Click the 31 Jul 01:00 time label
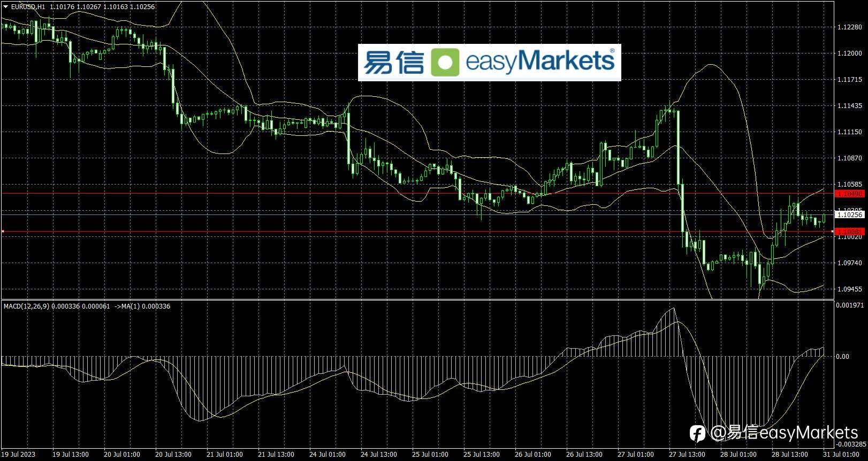Screen dimensions: 868x461 click(841, 455)
